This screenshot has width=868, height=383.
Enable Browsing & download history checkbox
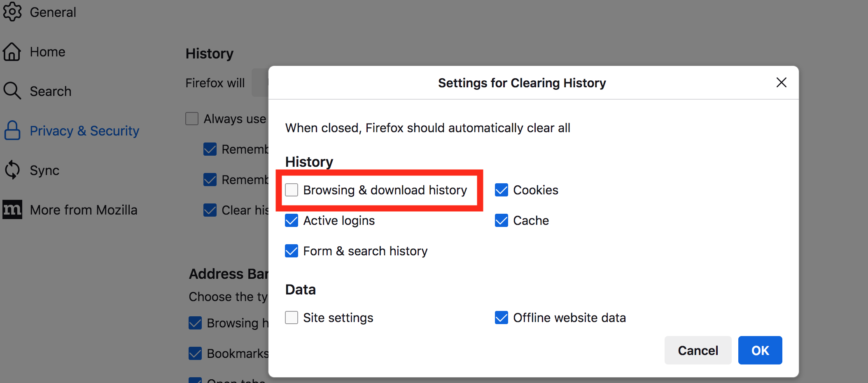click(x=292, y=190)
